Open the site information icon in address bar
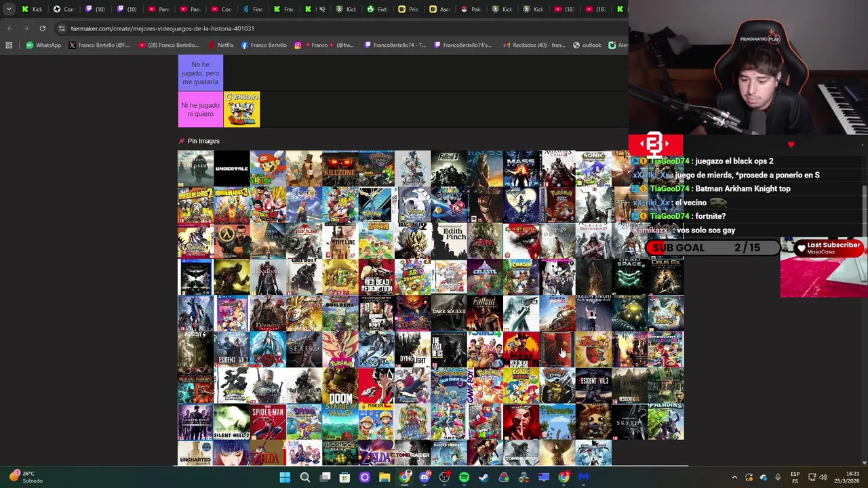 click(62, 28)
